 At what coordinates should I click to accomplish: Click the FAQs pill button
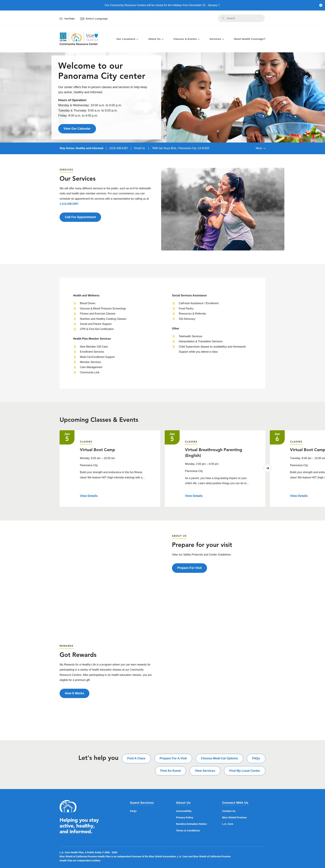256,758
